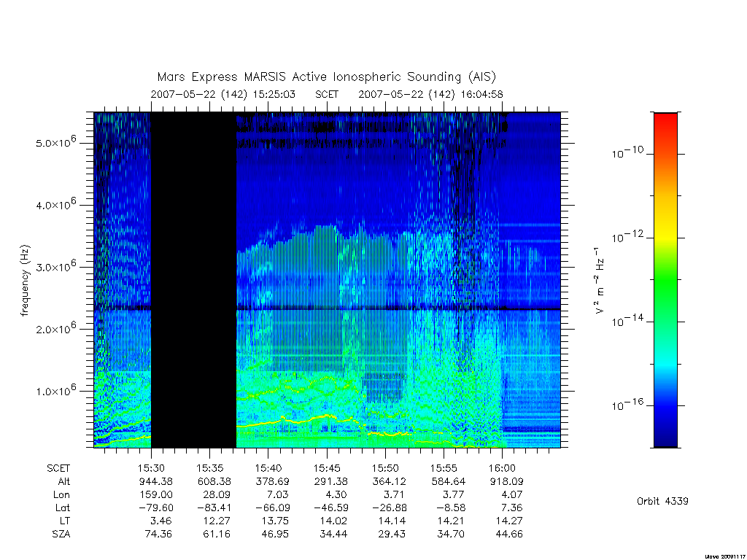Click the end time '2007-05-22 (142) 16:04:58'
This screenshot has height=560, width=747.
[x=430, y=94]
